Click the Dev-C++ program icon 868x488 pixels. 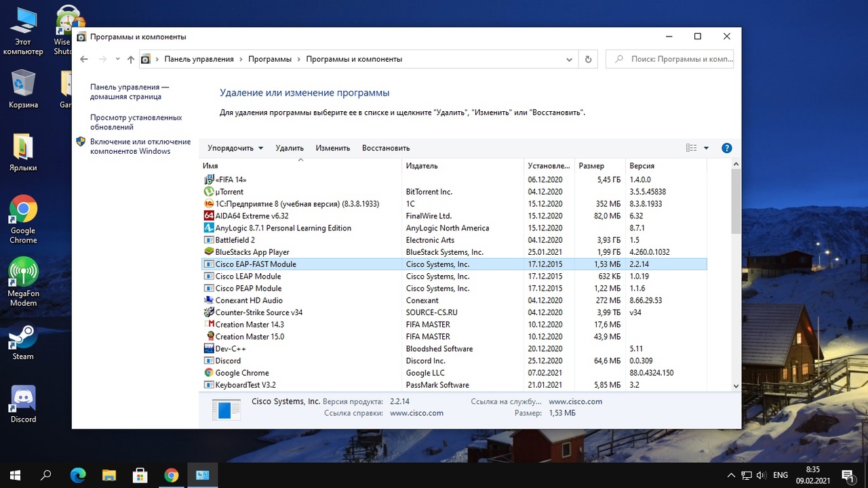(209, 348)
